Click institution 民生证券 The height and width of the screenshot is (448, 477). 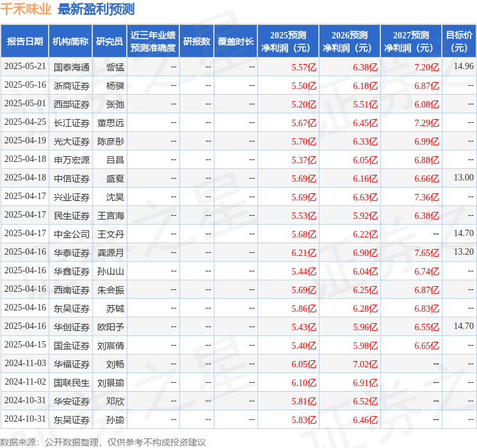pos(72,216)
